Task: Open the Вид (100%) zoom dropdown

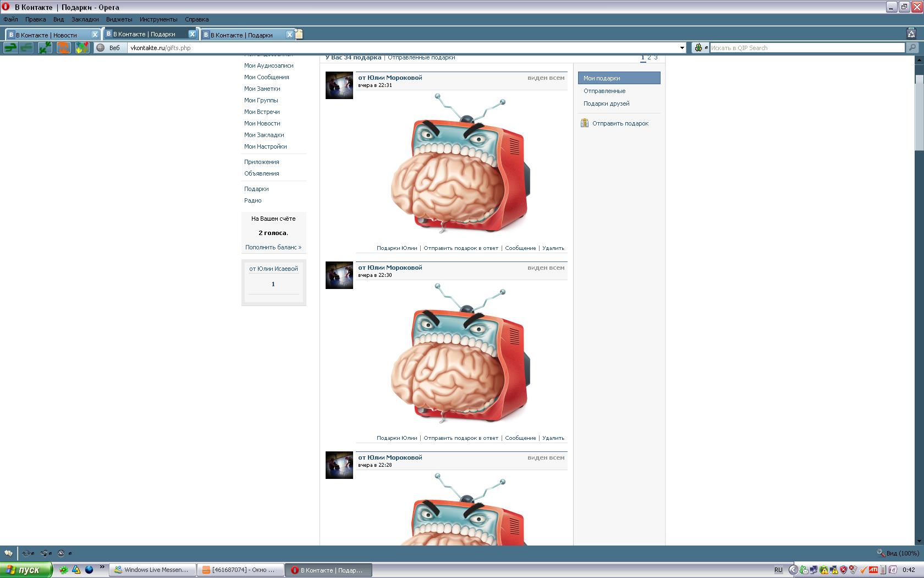Action: 898,553
